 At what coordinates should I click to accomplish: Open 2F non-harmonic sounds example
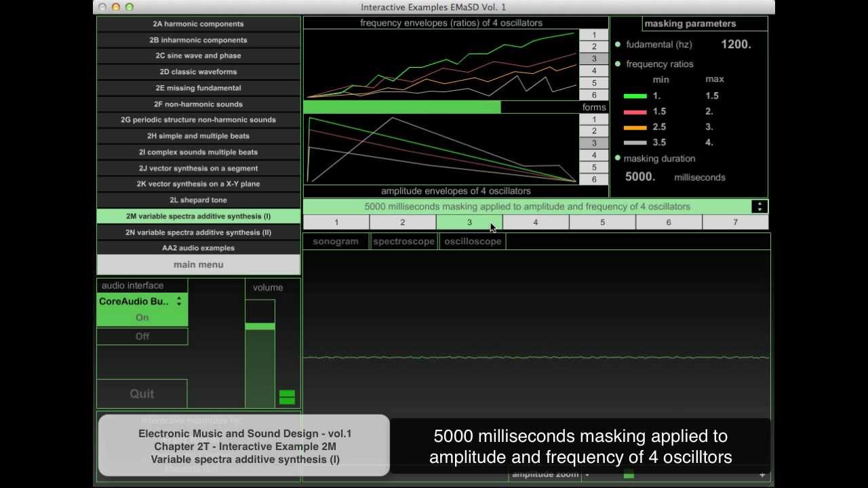point(198,104)
